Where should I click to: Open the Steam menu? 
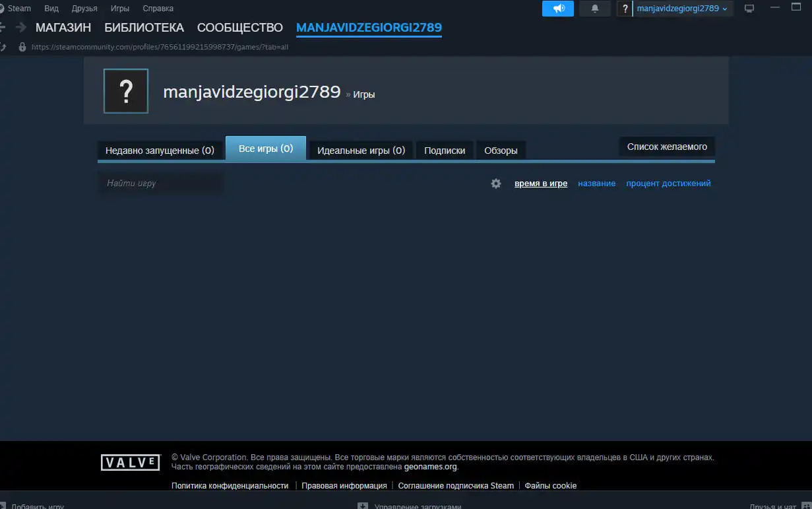pos(19,9)
